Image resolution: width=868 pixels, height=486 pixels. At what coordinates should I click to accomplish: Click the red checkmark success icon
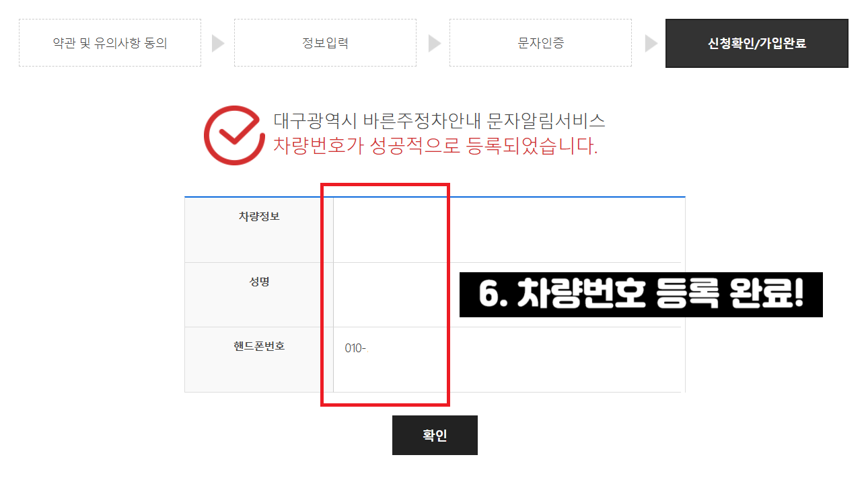234,134
